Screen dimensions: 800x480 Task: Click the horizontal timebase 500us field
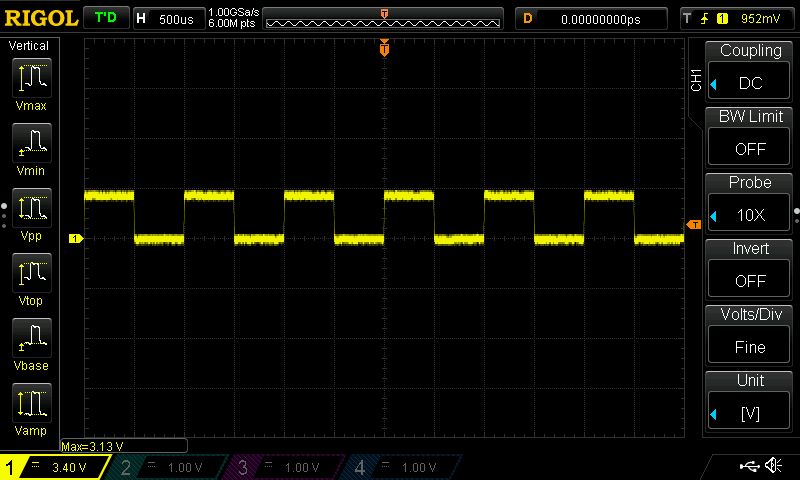169,19
